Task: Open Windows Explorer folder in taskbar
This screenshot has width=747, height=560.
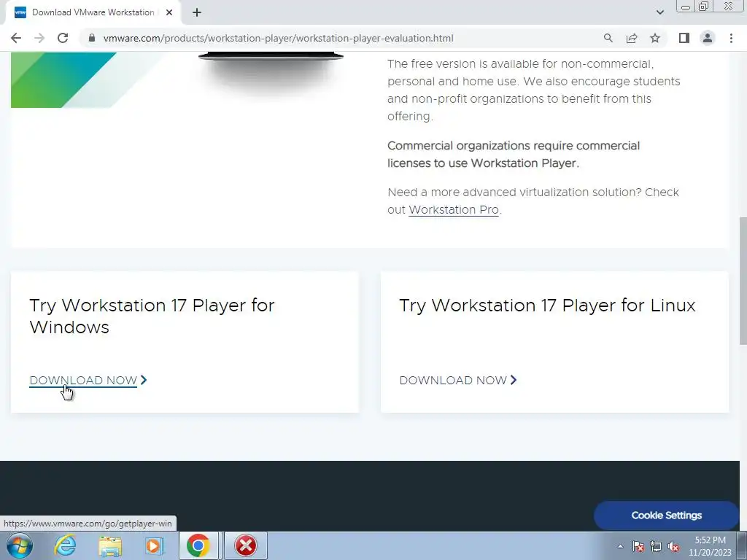Action: (x=110, y=545)
